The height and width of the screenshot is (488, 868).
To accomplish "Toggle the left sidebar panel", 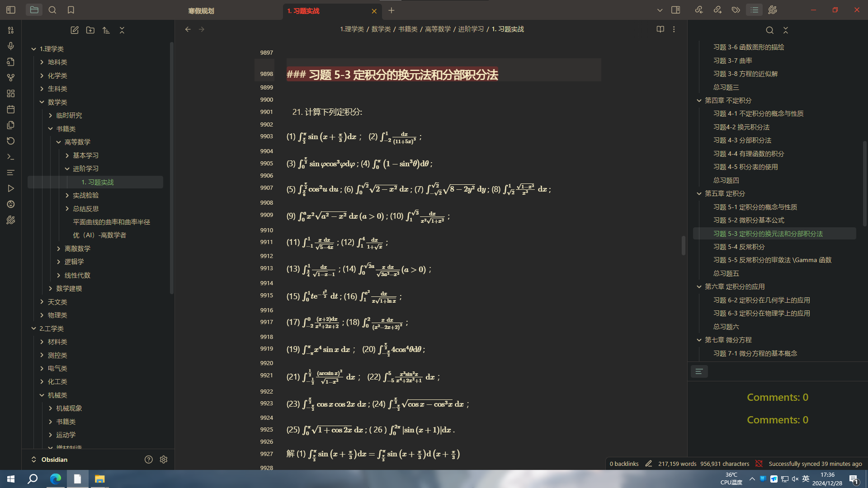I will tap(11, 10).
